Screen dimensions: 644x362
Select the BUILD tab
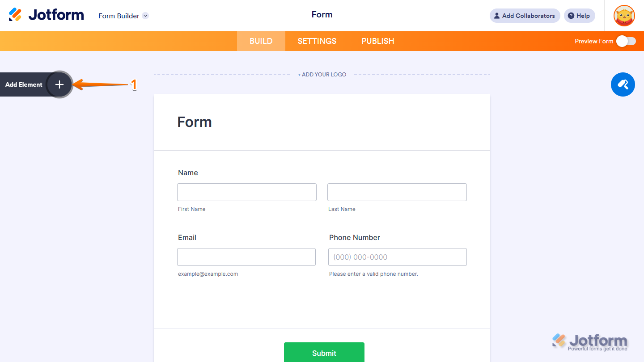point(261,41)
